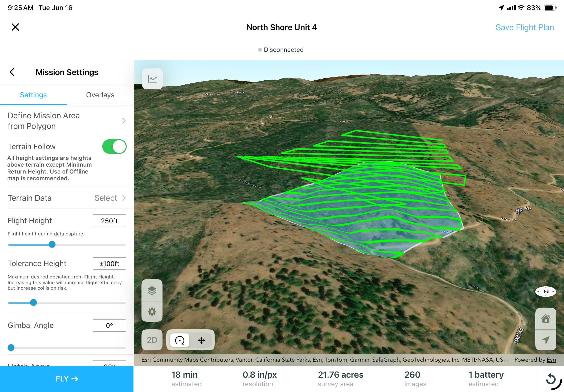The height and width of the screenshot is (392, 564).
Task: Click the Gimbal Angle slider handle
Action: [11, 348]
